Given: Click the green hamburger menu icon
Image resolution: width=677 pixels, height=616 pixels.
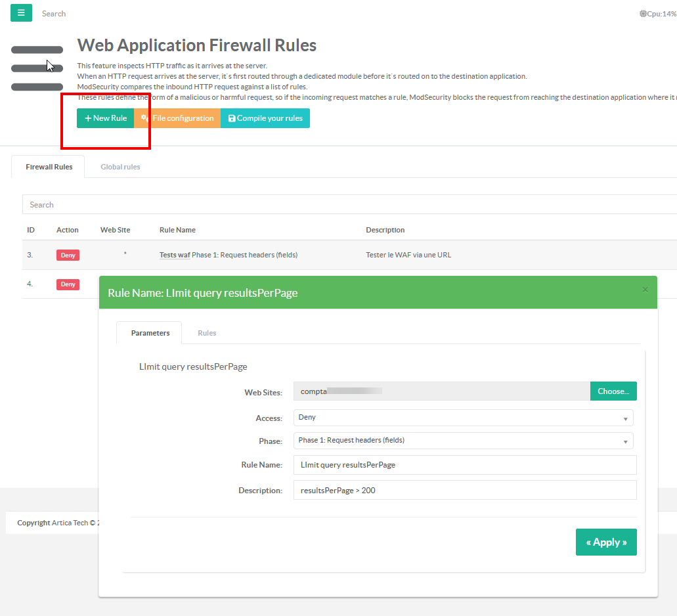Looking at the screenshot, I should click(21, 12).
